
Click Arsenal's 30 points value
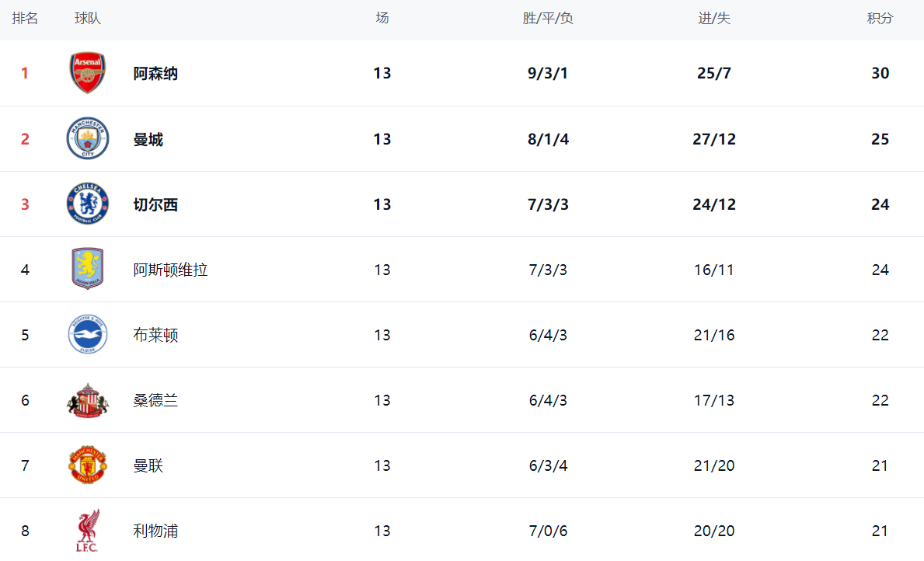(x=880, y=74)
